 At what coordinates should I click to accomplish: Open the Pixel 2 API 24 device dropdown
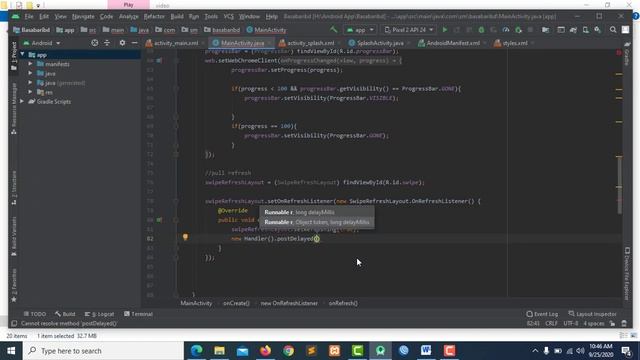(409, 30)
